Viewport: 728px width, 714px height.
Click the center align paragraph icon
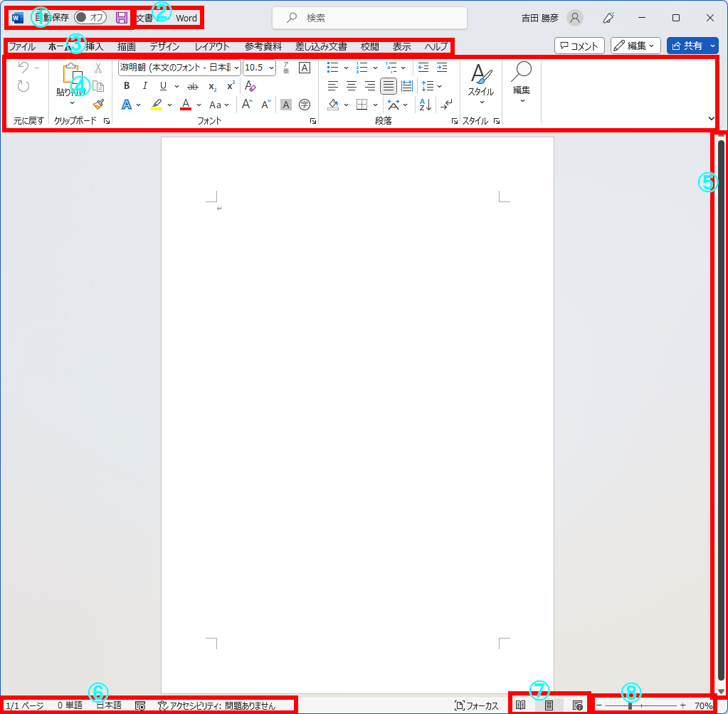click(351, 86)
